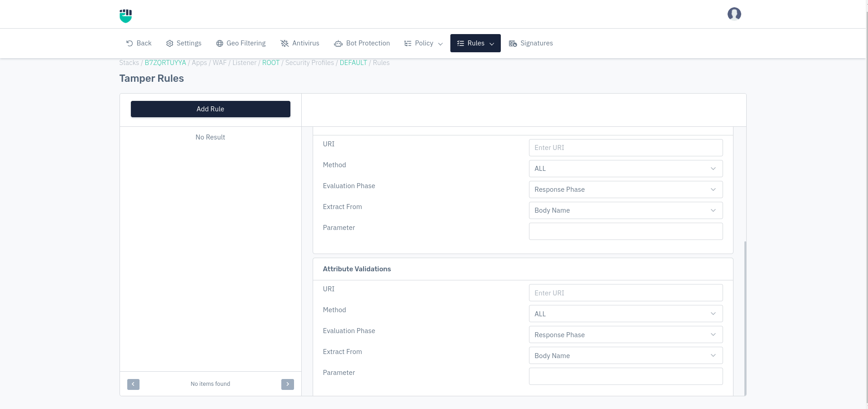Open the Settings tab

[x=184, y=43]
